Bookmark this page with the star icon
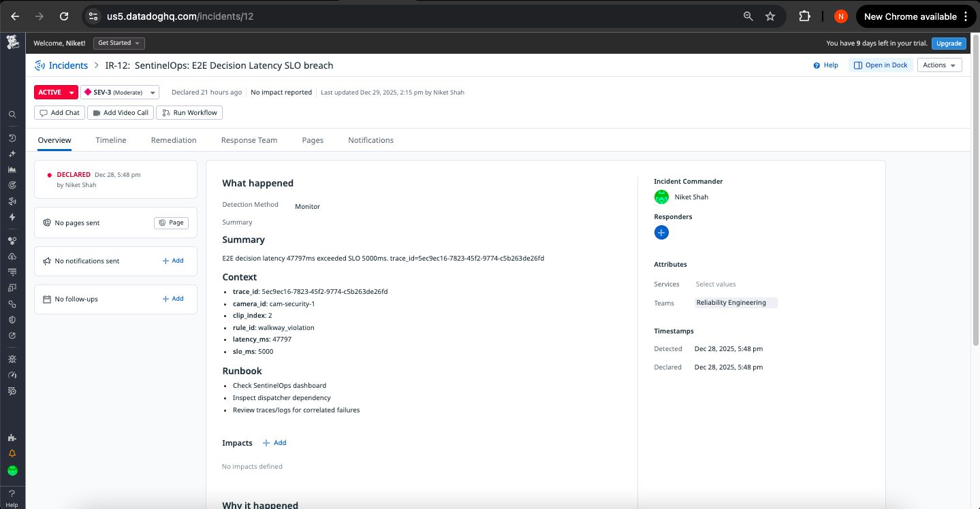 (770, 16)
